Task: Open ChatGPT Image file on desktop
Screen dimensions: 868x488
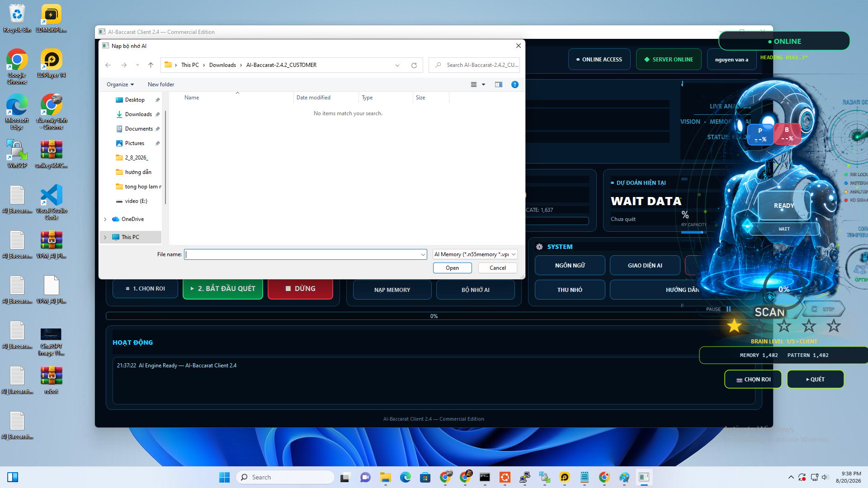Action: pyautogui.click(x=52, y=341)
